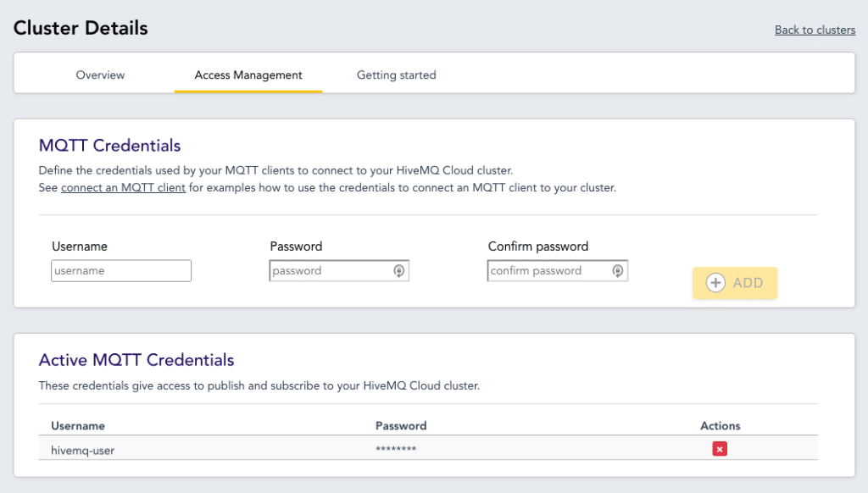Open the connect an MQTT client link
Viewport: 868px width, 493px height.
click(x=123, y=187)
